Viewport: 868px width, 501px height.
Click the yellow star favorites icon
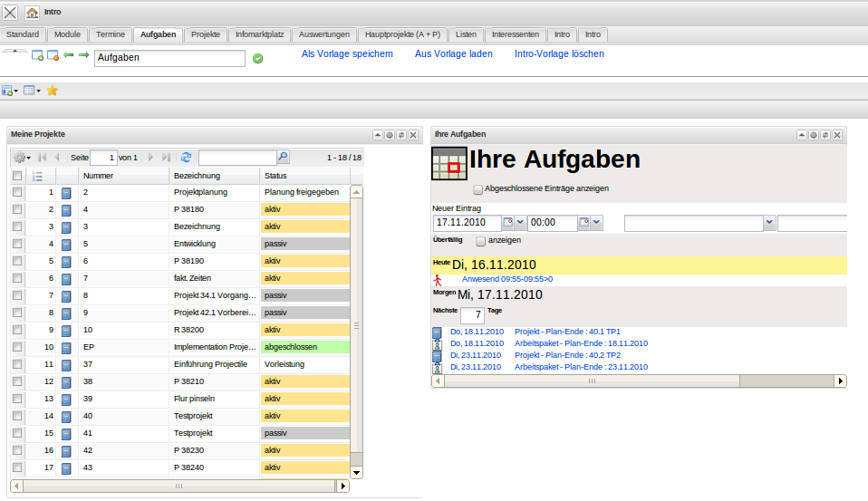(53, 91)
